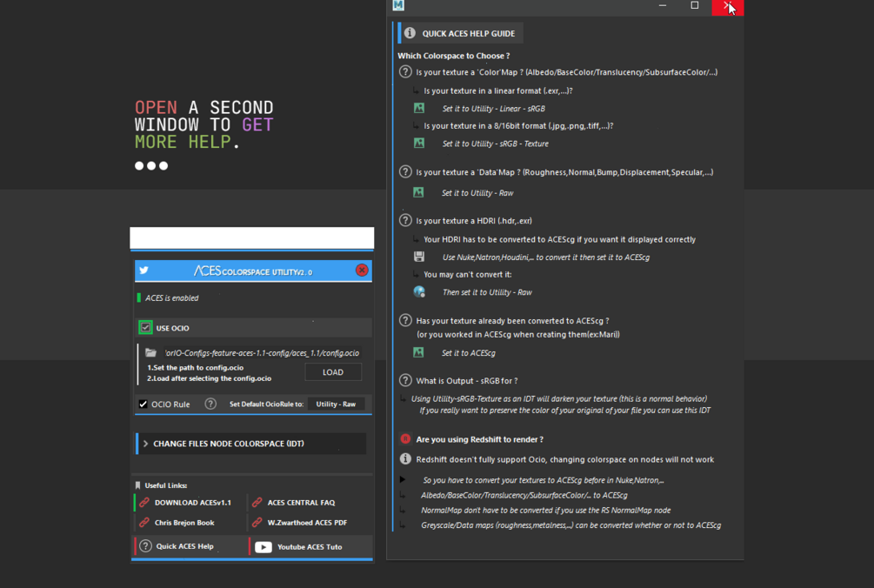Click triangle arrow before 'So you have to convert'

[403, 479]
